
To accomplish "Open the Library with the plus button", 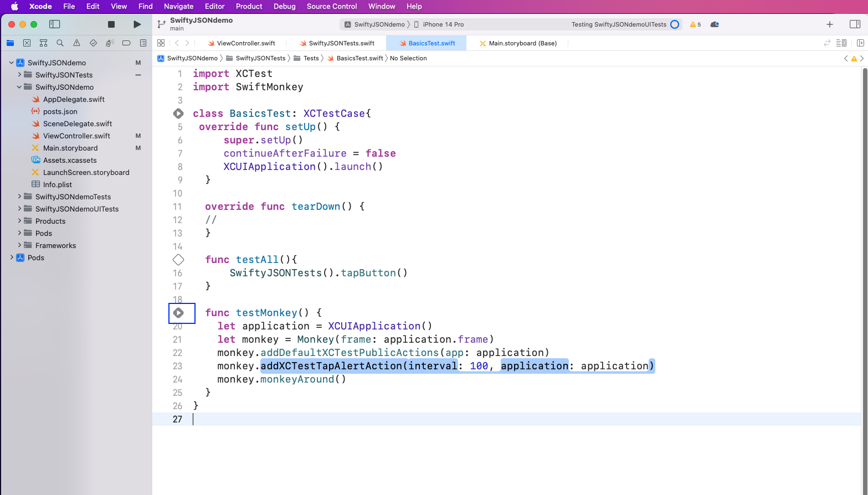I will pos(830,24).
